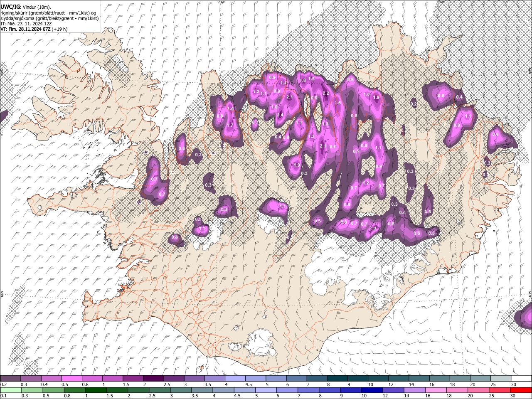Select the pale gray snow swatch at 25
Screen dimensions: 532x399
[501, 379]
